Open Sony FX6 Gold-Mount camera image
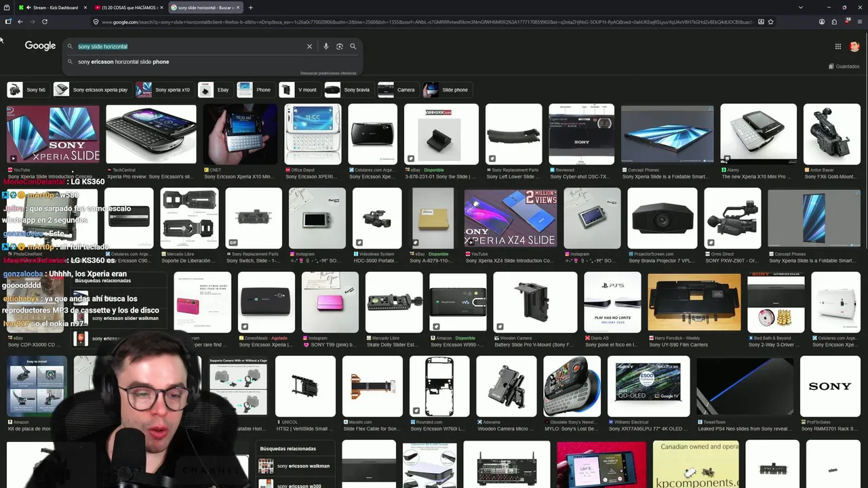Viewport: 868px width, 488px height. point(832,134)
